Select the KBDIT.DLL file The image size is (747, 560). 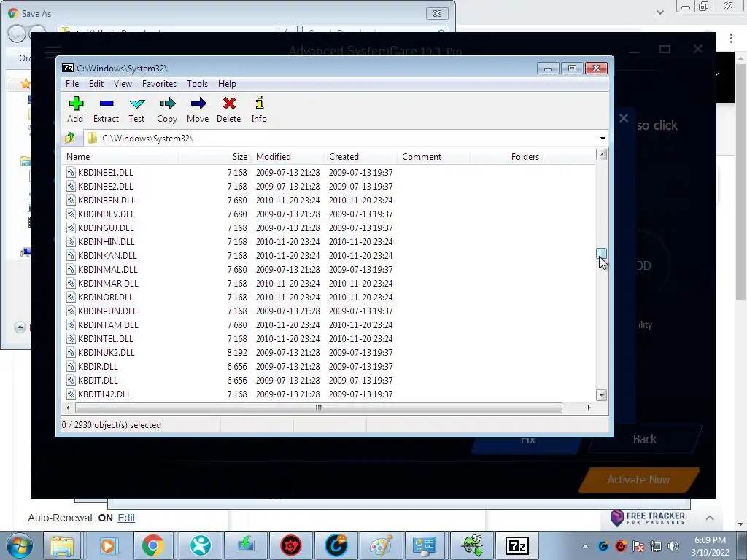point(98,379)
